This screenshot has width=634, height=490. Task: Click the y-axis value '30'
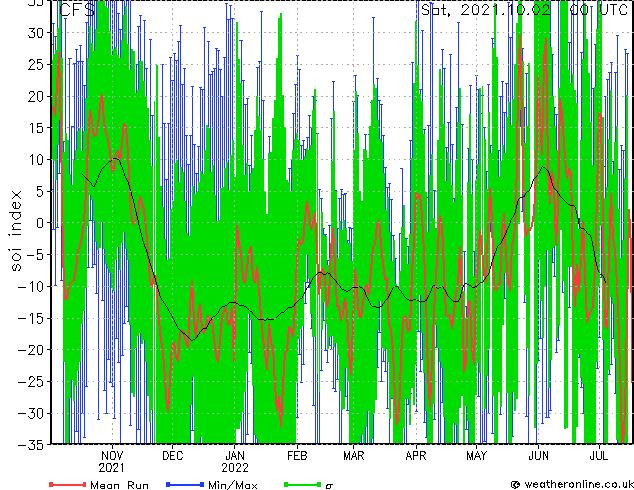[x=36, y=33]
